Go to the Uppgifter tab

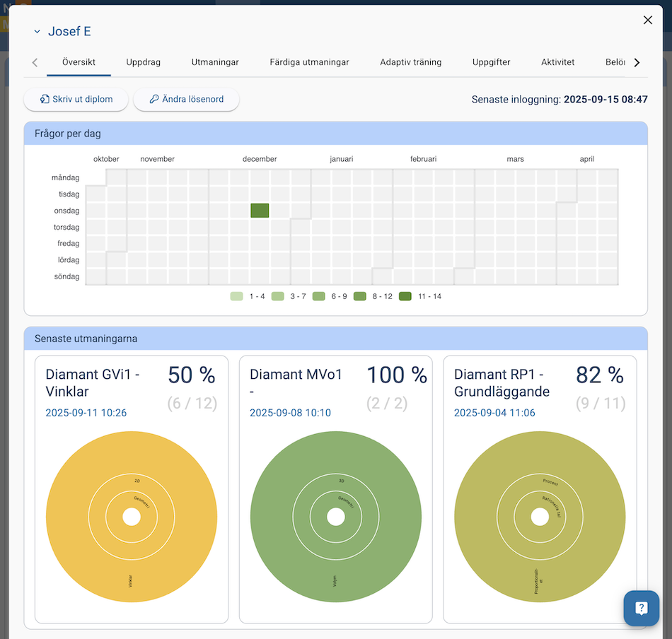pos(491,62)
